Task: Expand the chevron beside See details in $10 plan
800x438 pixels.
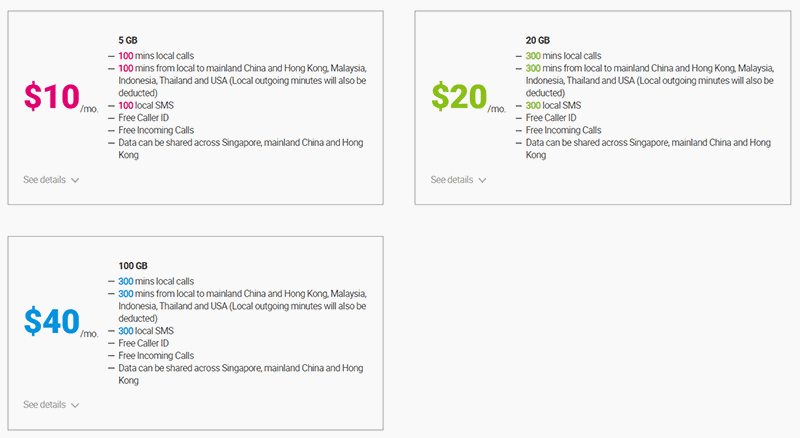Action: (x=75, y=181)
